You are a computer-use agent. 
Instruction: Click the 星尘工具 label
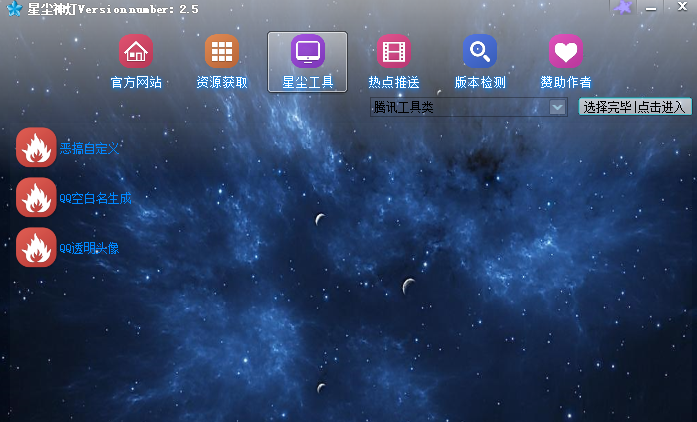[308, 82]
